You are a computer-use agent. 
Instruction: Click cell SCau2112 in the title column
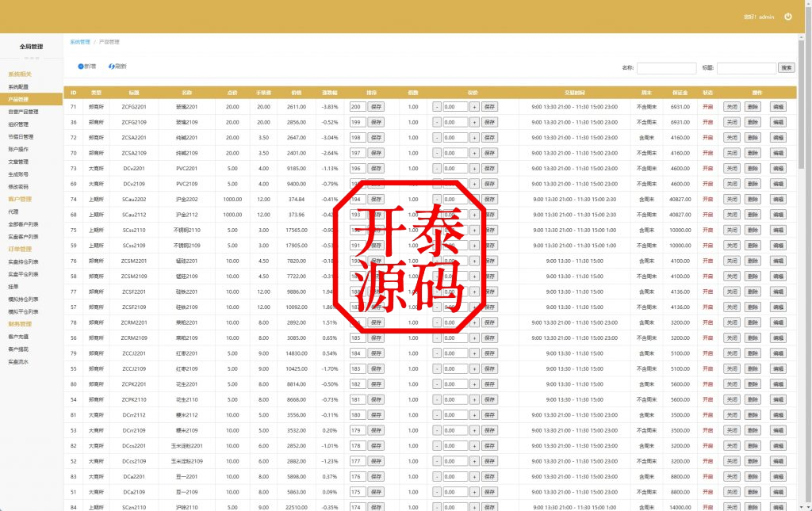[x=134, y=215]
